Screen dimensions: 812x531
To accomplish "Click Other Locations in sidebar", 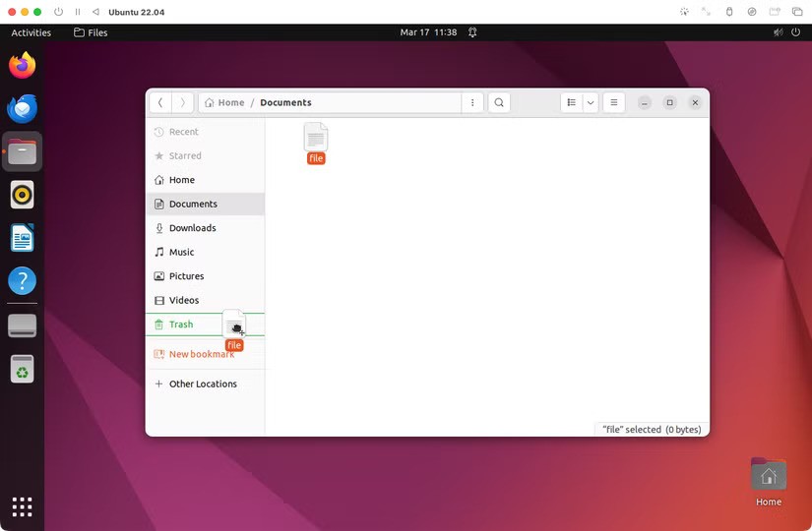I will click(x=203, y=384).
